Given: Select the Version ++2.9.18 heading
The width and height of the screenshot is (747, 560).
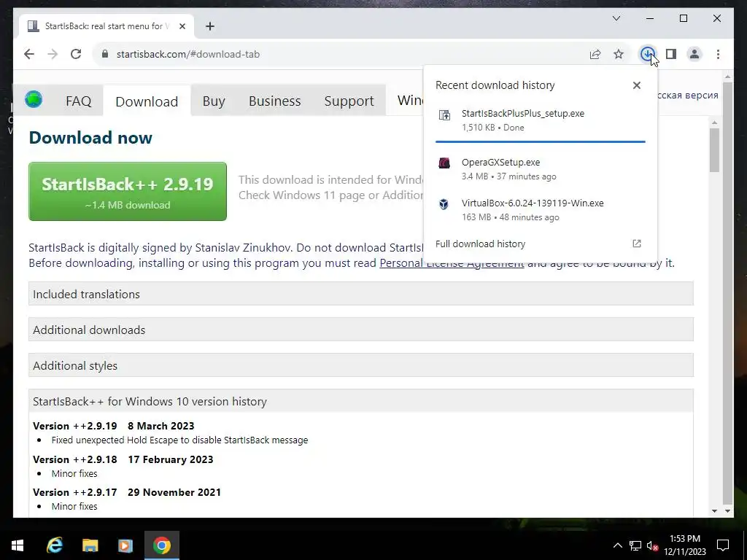Looking at the screenshot, I should click(123, 459).
